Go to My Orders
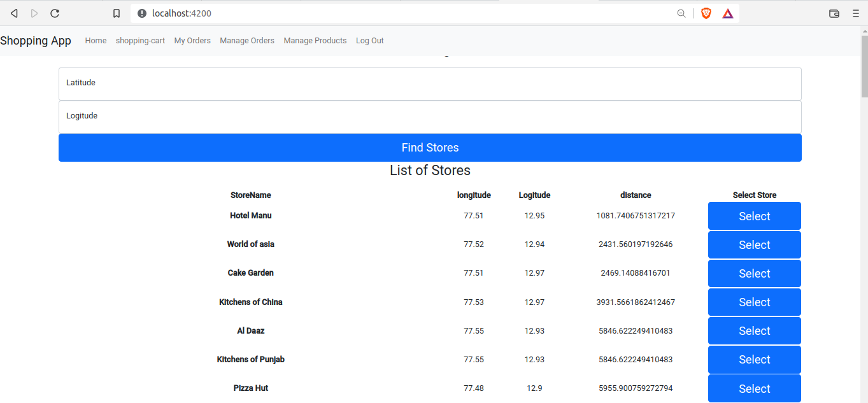The width and height of the screenshot is (868, 403). (x=192, y=40)
